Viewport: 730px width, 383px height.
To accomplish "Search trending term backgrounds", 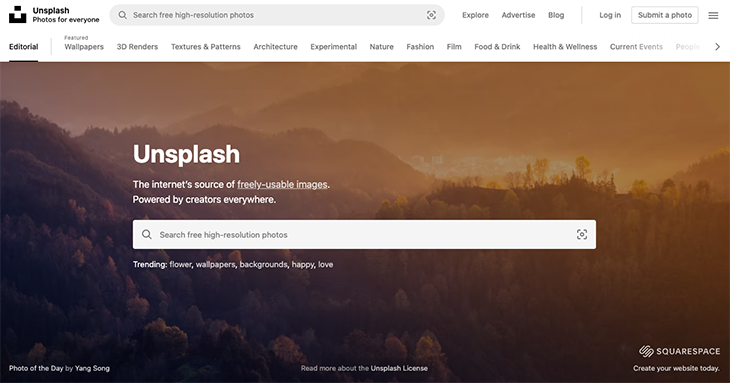I will tap(264, 264).
